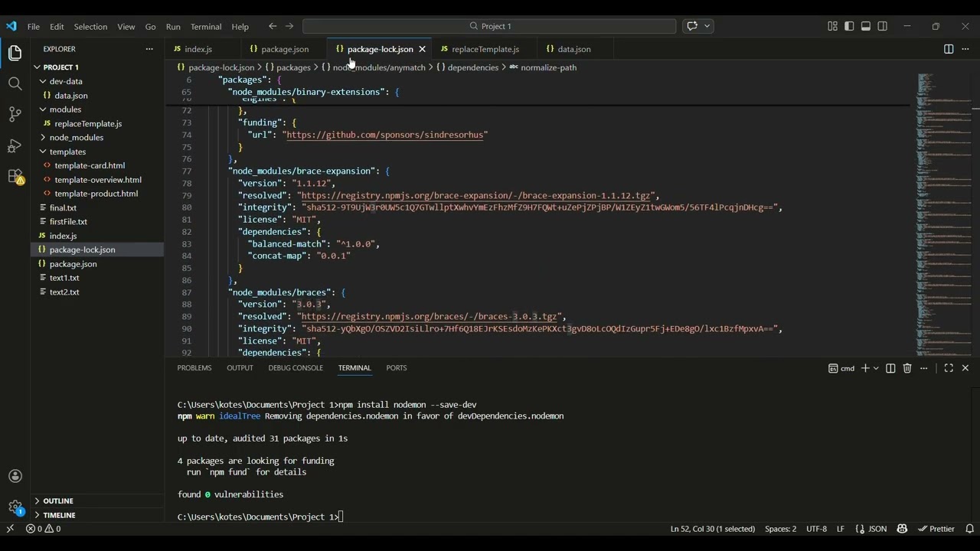Open the Extensions view
This screenshot has width=980, height=551.
[x=15, y=176]
